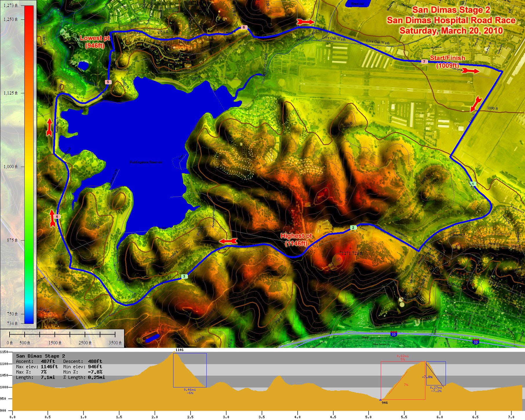Click the '0.46mi -6%' descent annotation
525x420 pixels.
tap(190, 391)
